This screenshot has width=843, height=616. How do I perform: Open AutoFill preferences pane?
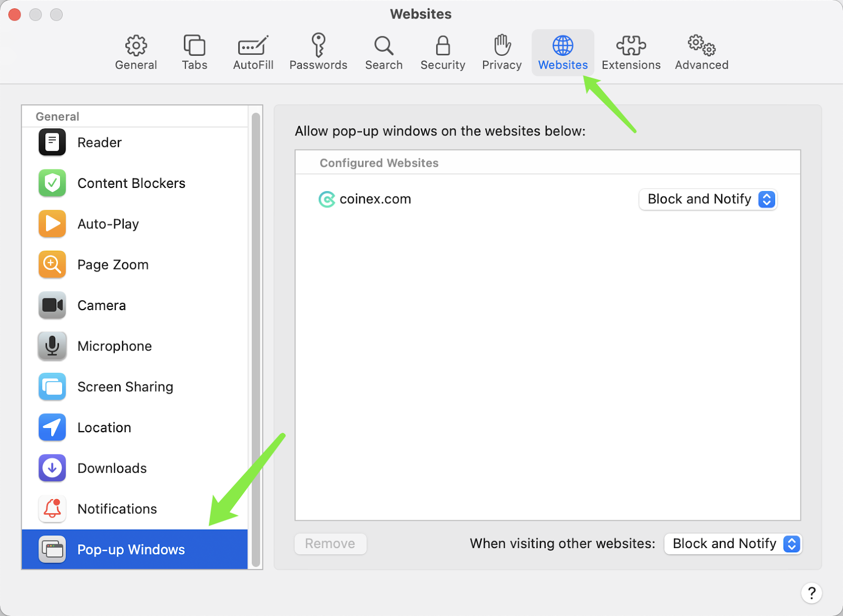(253, 53)
